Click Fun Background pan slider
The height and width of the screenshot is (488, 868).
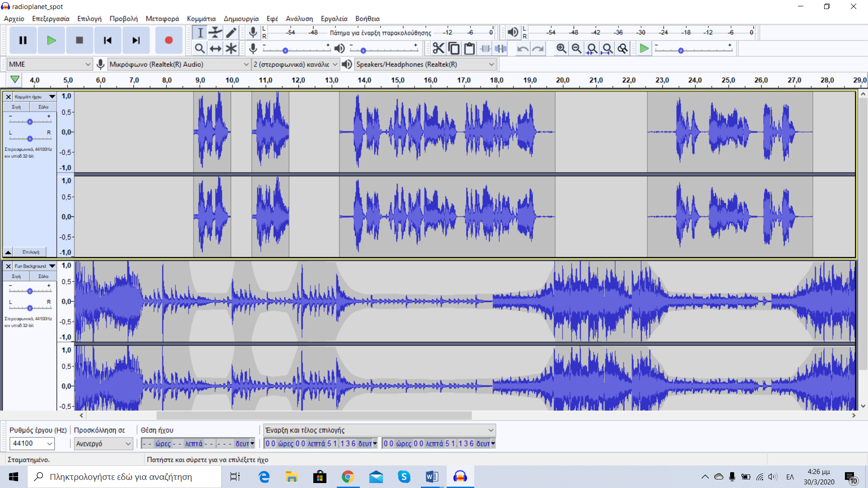(x=30, y=308)
